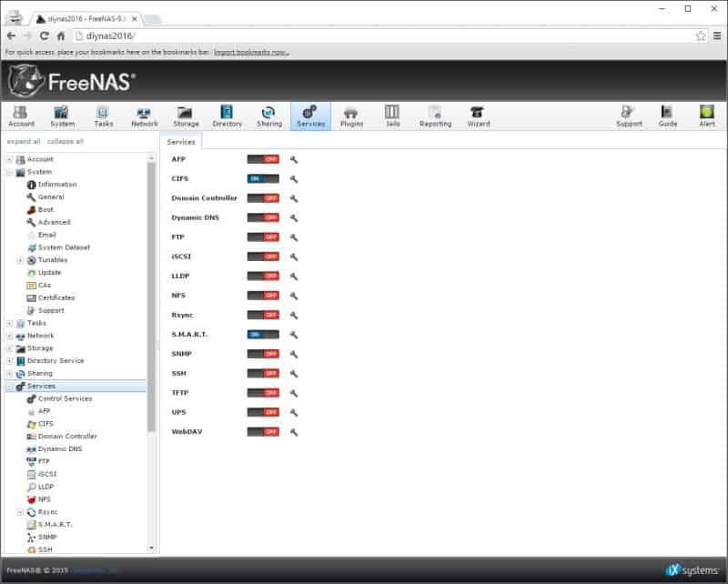Open the Storage toolbar icon
This screenshot has width=728, height=584.
click(x=186, y=116)
